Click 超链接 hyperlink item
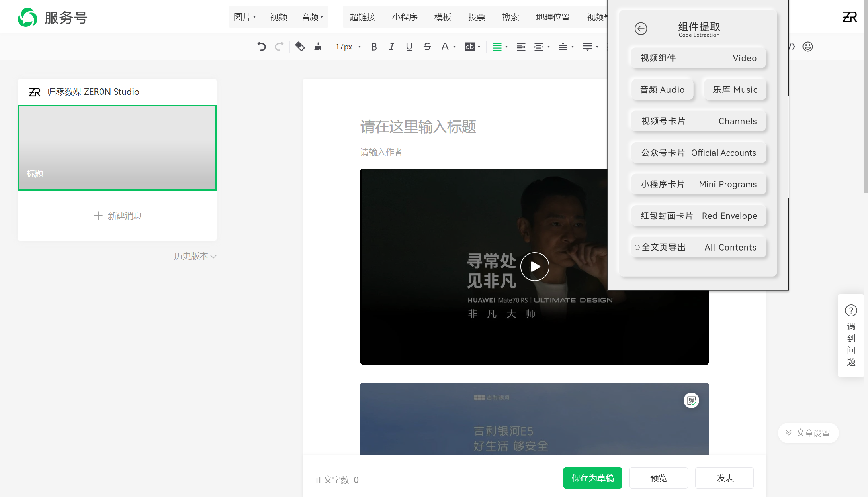This screenshot has height=497, width=868. click(362, 17)
